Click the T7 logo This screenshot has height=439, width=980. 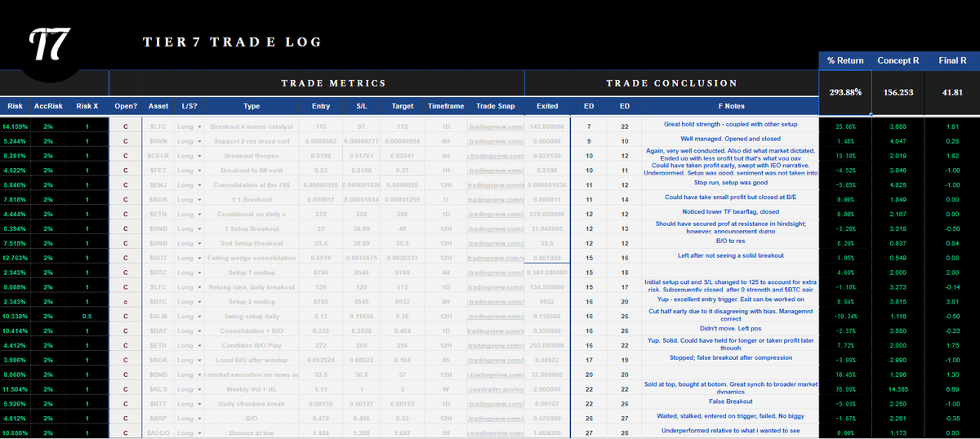point(49,42)
